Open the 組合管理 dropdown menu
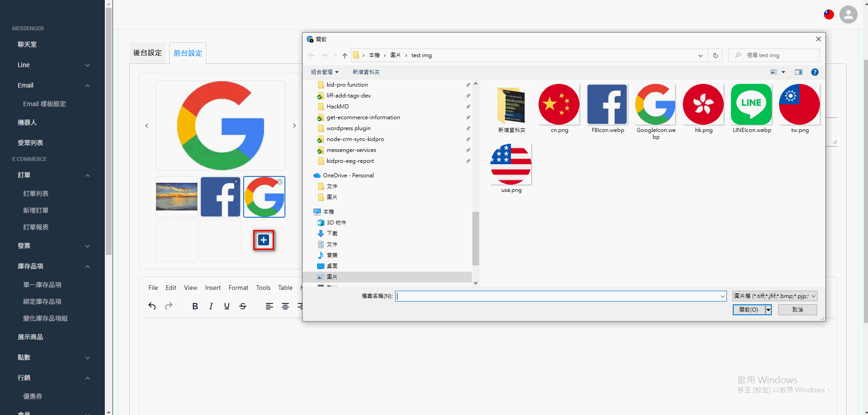Viewport: 868px width, 415px height. [325, 72]
